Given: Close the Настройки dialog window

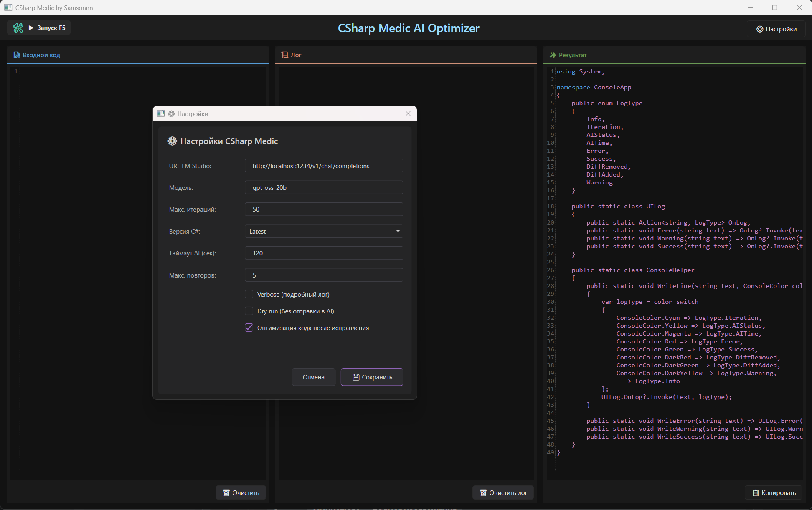Looking at the screenshot, I should 408,114.
